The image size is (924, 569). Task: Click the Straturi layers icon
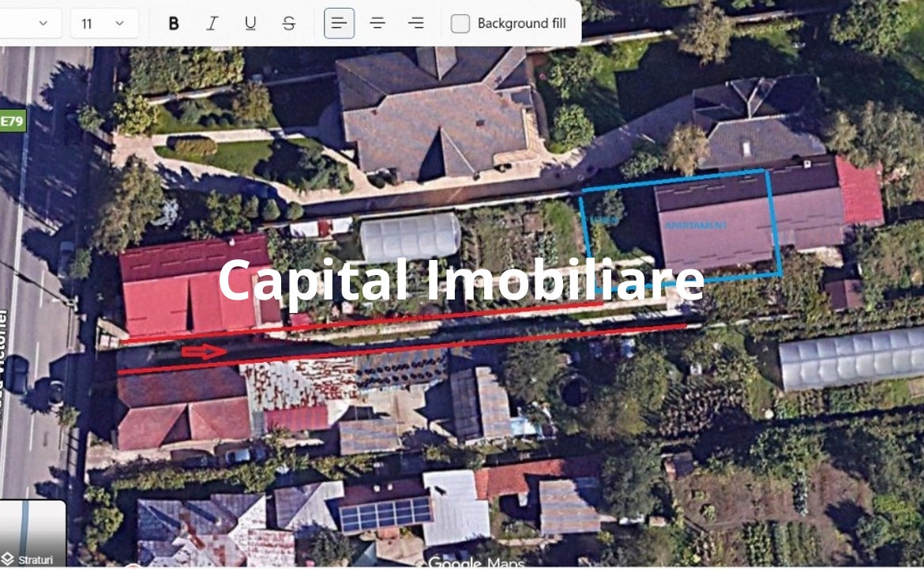9,560
